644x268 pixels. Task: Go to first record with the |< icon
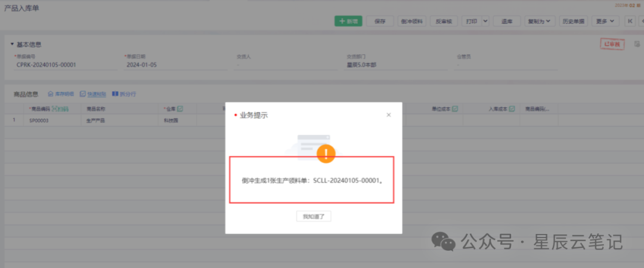click(x=630, y=21)
